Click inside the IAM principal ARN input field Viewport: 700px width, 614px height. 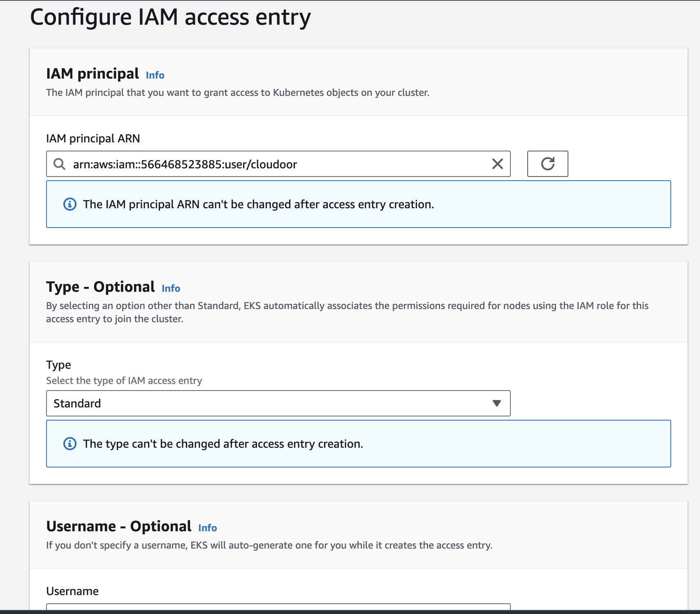point(278,164)
